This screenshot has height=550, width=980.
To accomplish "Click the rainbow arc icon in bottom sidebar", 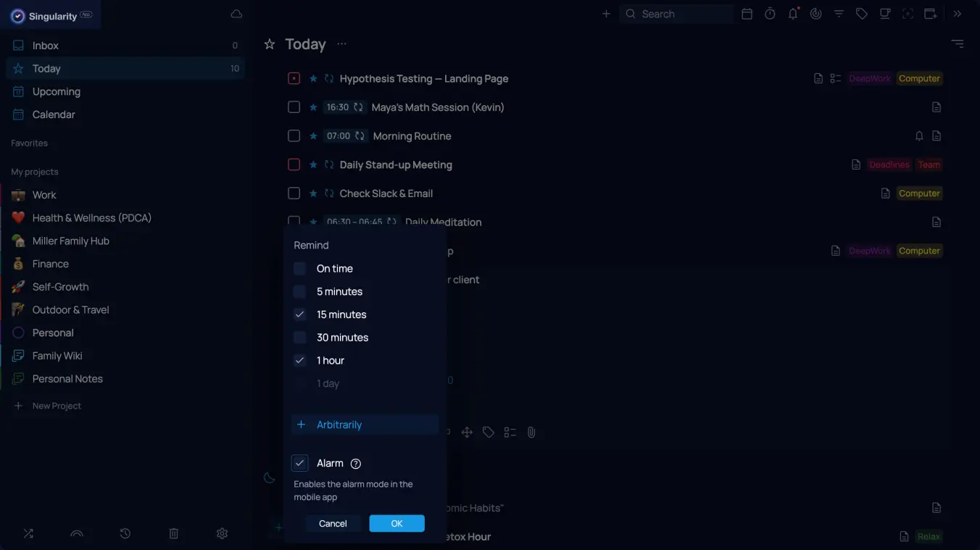I will tap(77, 533).
